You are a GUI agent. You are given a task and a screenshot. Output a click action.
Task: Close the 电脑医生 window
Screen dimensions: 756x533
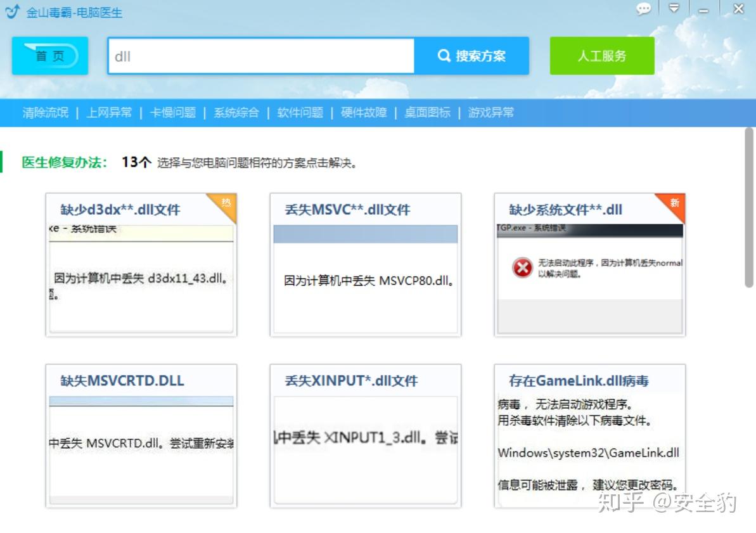pos(738,9)
